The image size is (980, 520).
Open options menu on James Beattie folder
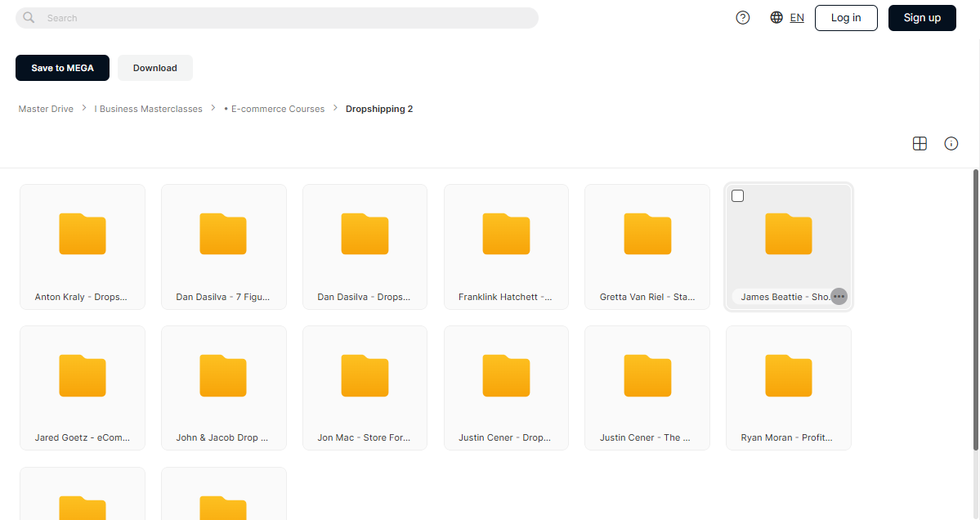pos(839,296)
